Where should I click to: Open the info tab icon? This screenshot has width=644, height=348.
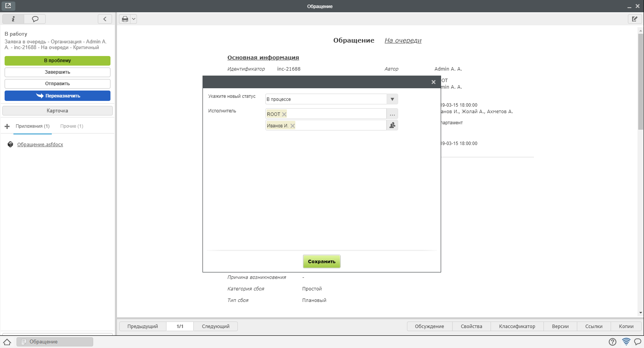click(13, 19)
